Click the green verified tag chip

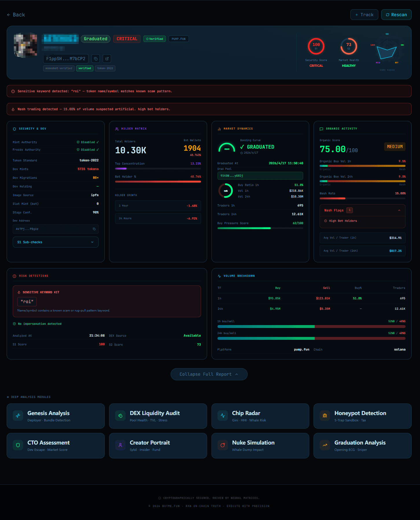(x=84, y=68)
